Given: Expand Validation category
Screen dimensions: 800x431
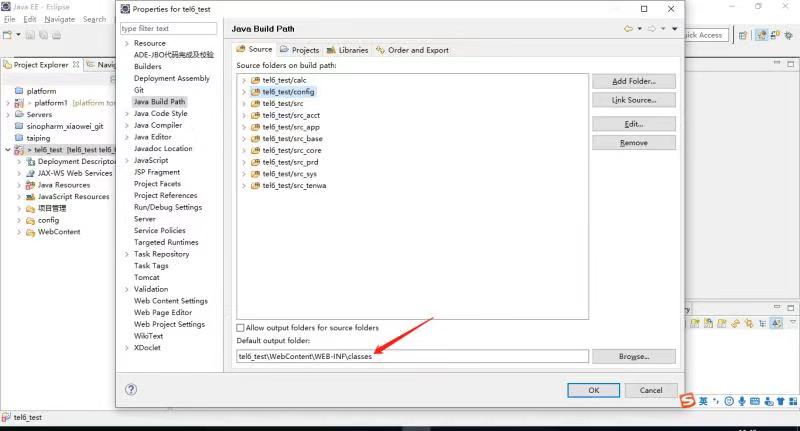Looking at the screenshot, I should 127,289.
